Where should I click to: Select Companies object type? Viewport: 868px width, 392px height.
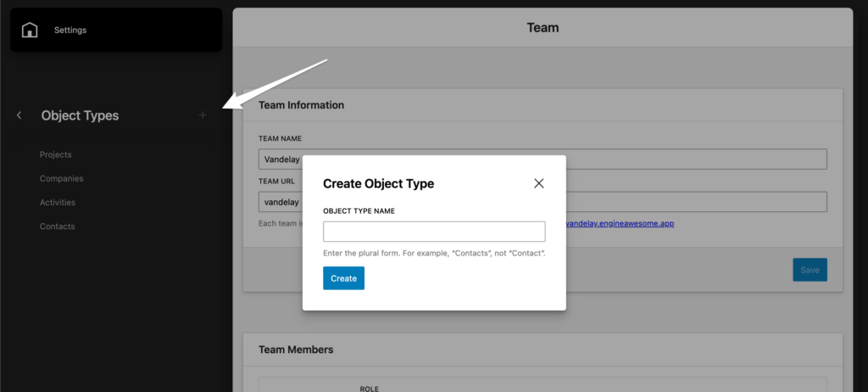point(61,178)
